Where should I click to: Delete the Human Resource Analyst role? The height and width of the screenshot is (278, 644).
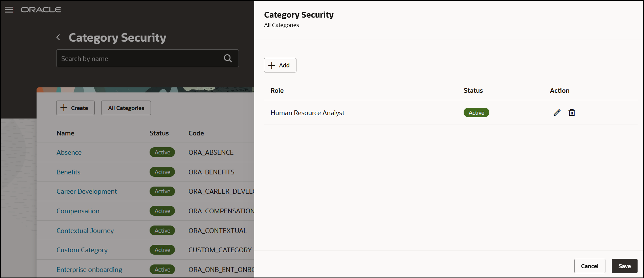tap(572, 112)
